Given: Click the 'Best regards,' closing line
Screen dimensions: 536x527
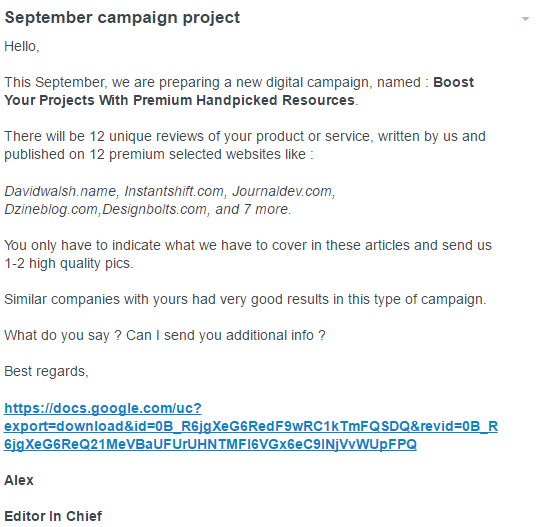Looking at the screenshot, I should point(46,371).
